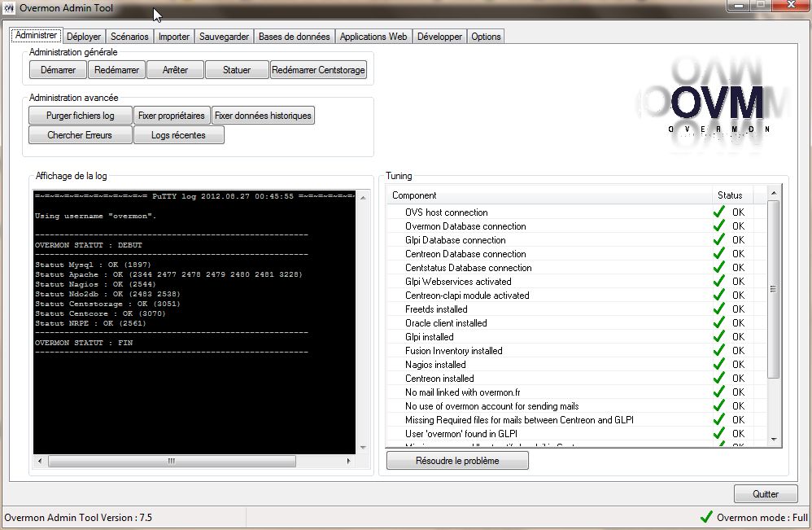Click the checkmark for Oracle client installed
Image resolution: width=812 pixels, height=530 pixels.
718,322
